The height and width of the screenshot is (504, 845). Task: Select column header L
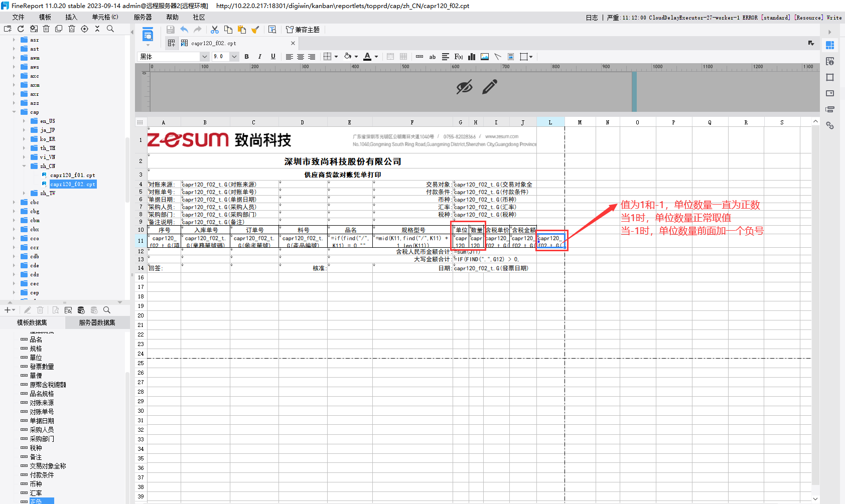550,122
